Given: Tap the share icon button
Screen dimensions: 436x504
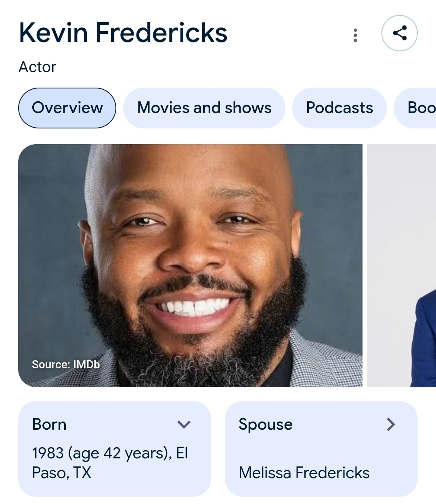Looking at the screenshot, I should tap(399, 33).
